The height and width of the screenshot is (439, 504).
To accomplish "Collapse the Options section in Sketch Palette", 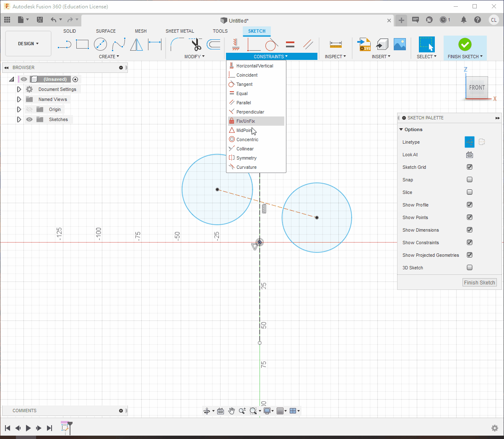I will pyautogui.click(x=401, y=129).
